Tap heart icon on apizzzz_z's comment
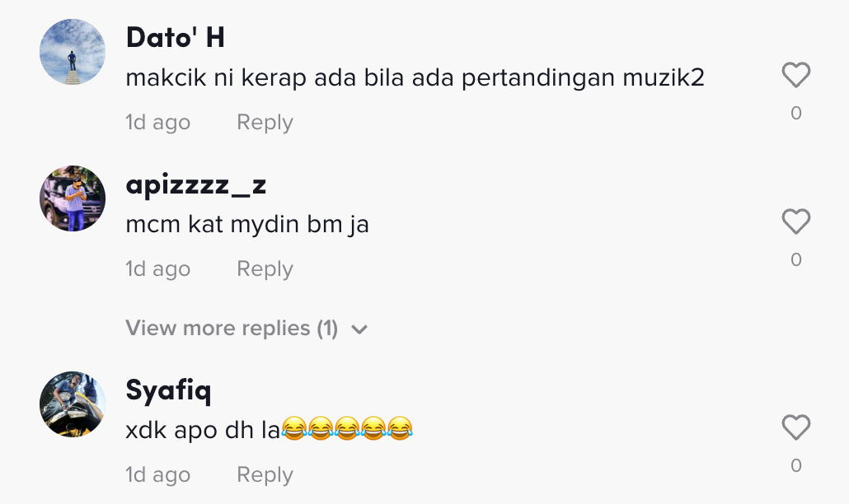Image resolution: width=849 pixels, height=504 pixels. [795, 222]
